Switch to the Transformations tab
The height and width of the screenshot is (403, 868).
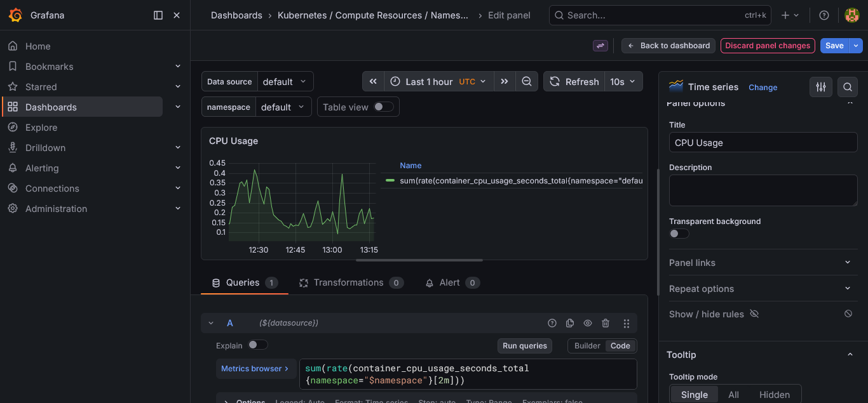tap(351, 282)
